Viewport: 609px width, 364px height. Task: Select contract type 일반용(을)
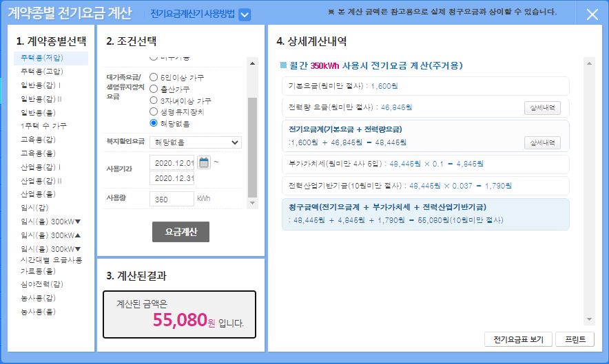[38, 113]
